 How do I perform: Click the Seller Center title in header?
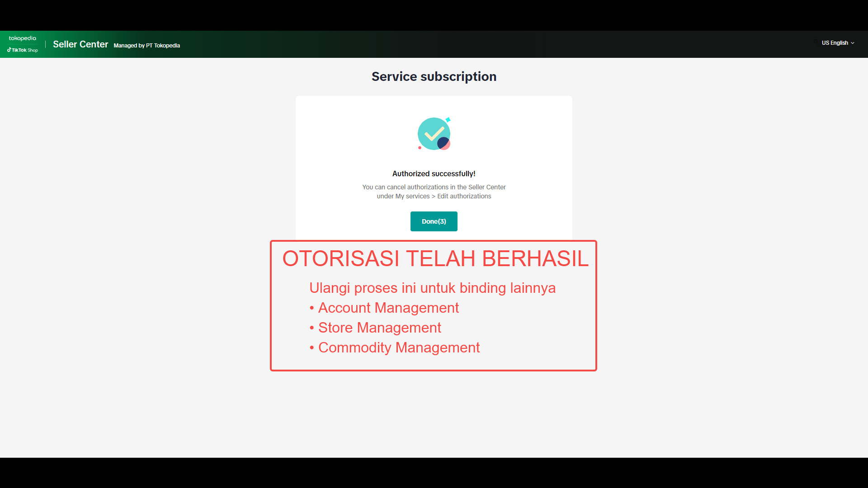pyautogui.click(x=80, y=44)
